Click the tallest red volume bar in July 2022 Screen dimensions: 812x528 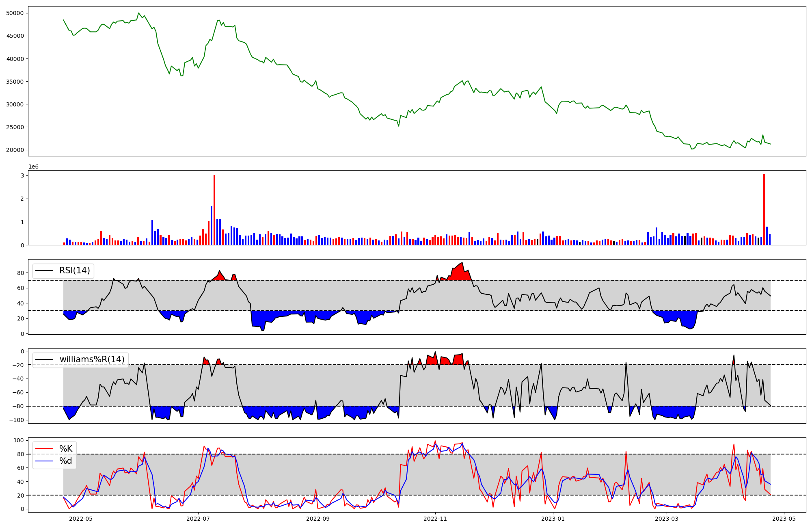[x=214, y=209]
